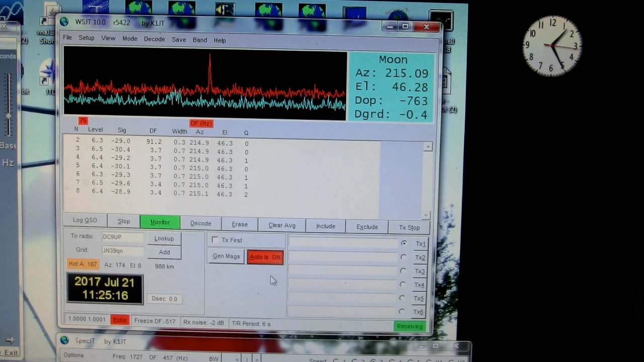Toggle the green Monitor button
Viewport: 644px width, 362px height.
160,222
